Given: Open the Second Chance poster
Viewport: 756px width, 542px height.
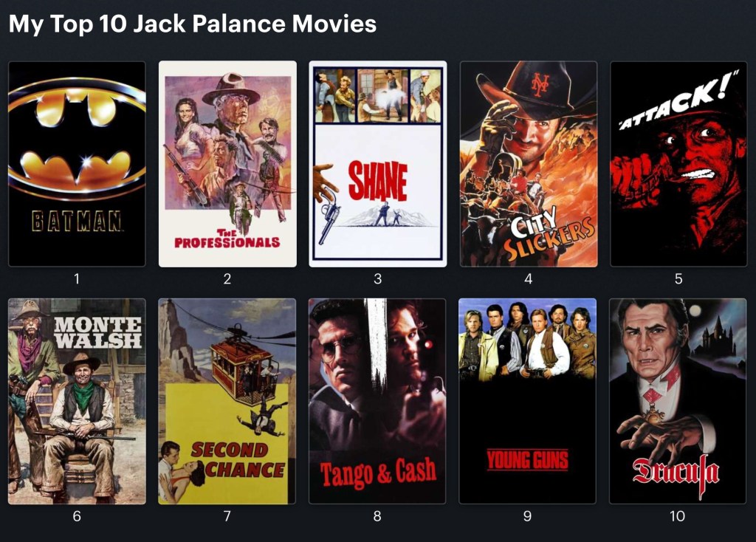Looking at the screenshot, I should (x=227, y=401).
